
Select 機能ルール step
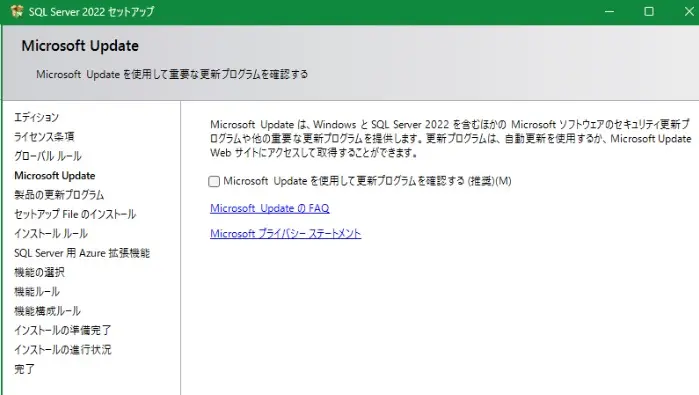[x=37, y=292]
